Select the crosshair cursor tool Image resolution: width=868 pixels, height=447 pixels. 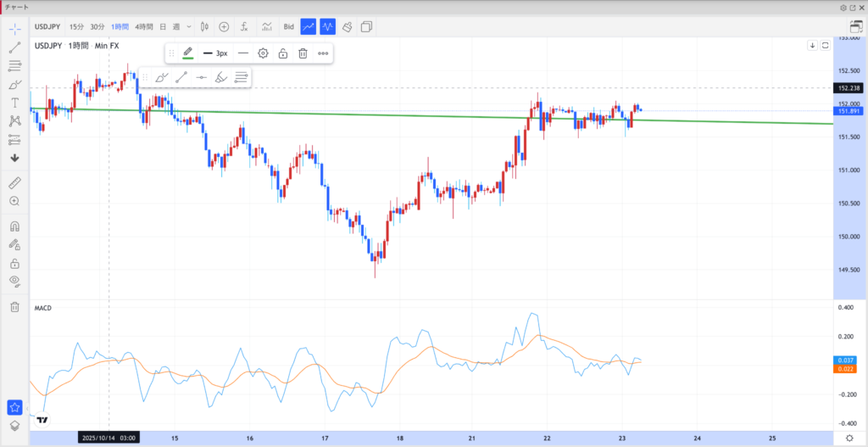pyautogui.click(x=14, y=28)
